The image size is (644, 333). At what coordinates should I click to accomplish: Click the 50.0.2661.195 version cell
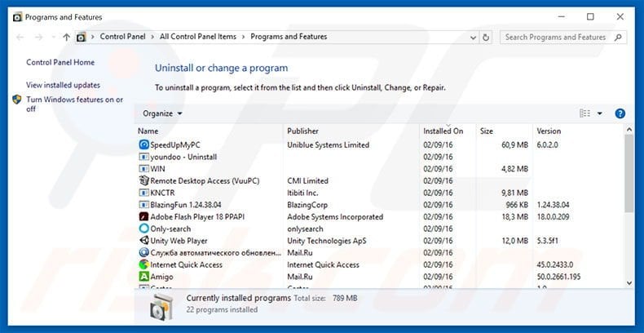(558, 276)
